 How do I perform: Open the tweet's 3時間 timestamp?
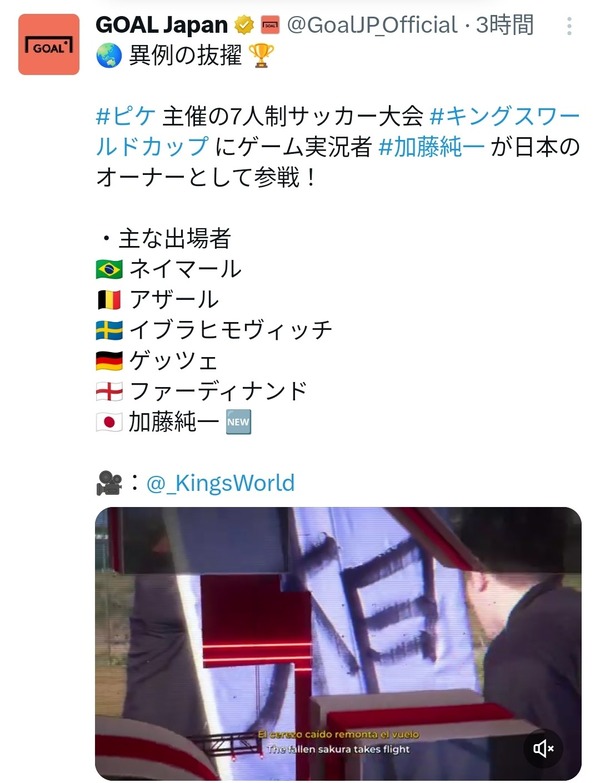(x=505, y=25)
